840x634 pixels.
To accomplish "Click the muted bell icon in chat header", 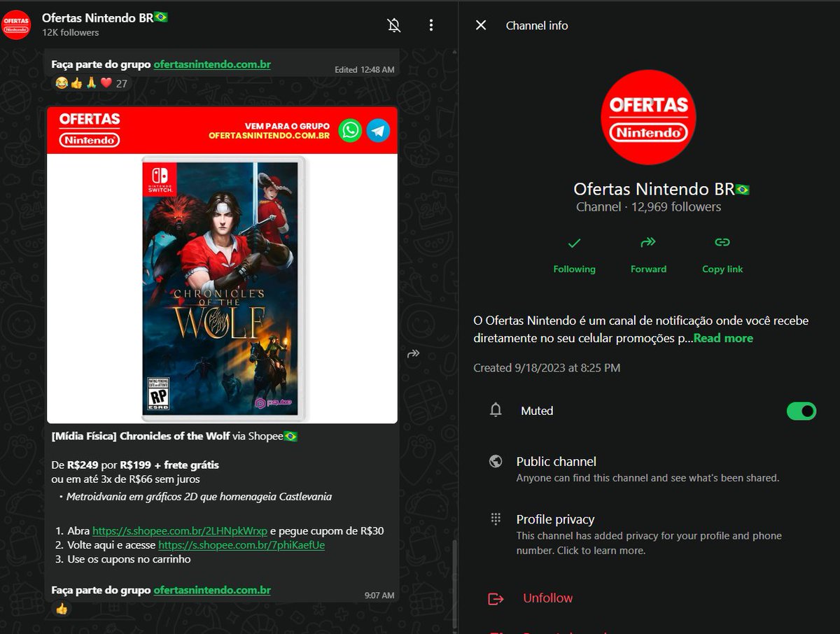I will point(394,25).
